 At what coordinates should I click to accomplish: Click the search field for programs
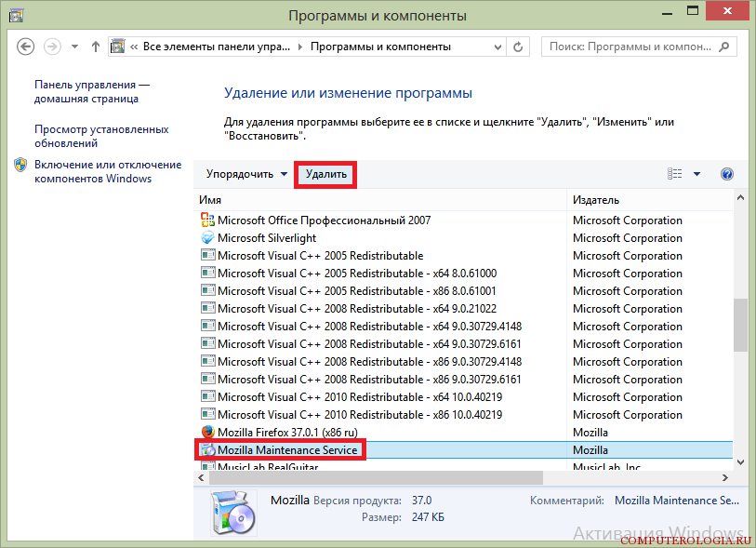coord(639,47)
